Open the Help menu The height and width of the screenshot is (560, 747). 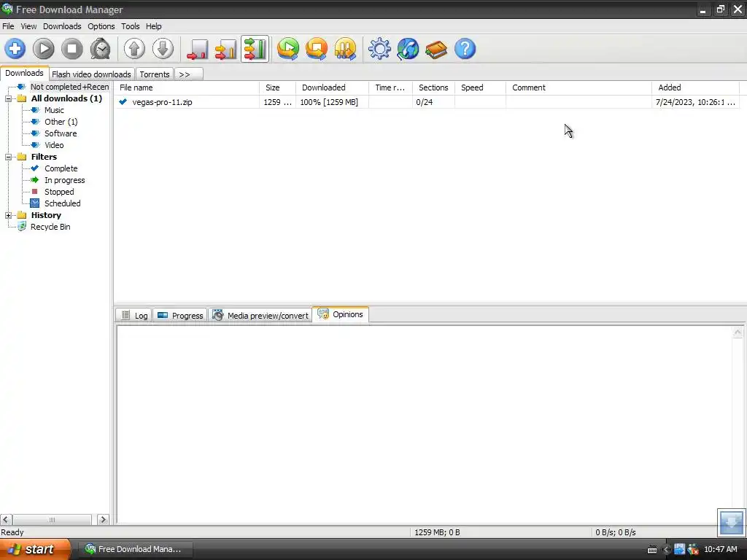coord(153,26)
